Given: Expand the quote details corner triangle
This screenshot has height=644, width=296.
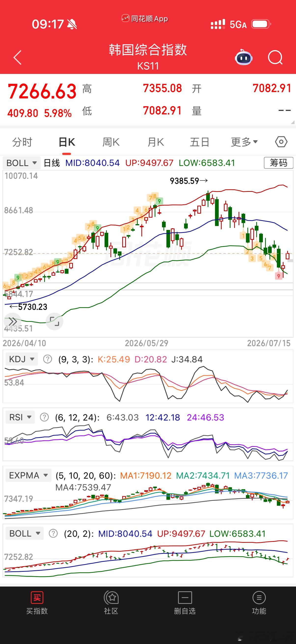Looking at the screenshot, I should coord(293,122).
